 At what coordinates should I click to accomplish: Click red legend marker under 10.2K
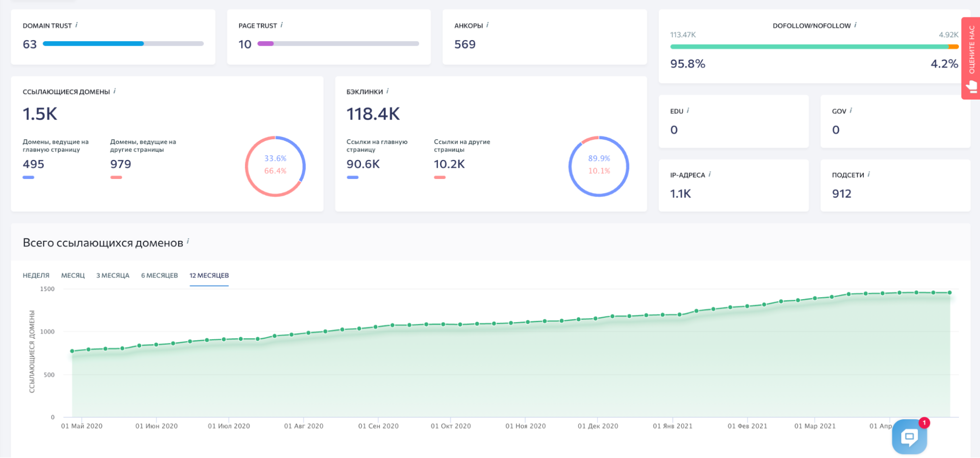pyautogui.click(x=440, y=178)
